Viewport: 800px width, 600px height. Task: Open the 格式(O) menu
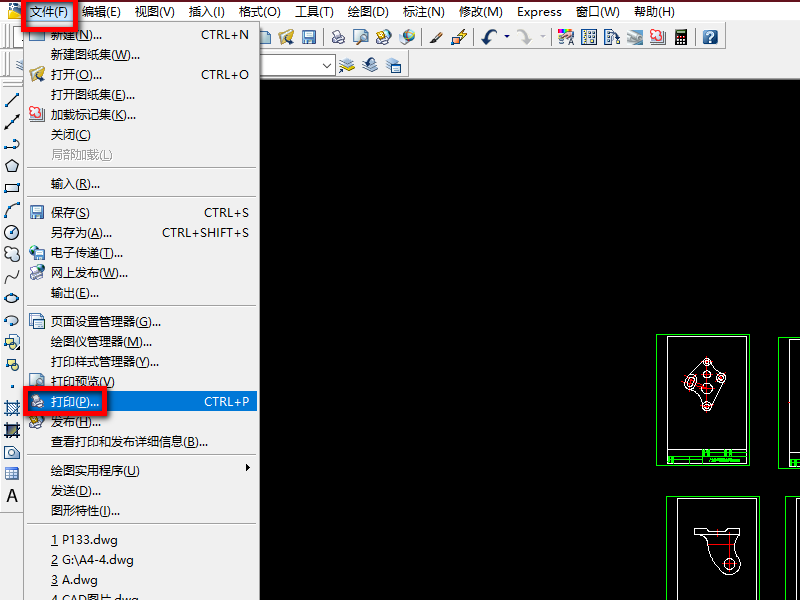point(260,12)
